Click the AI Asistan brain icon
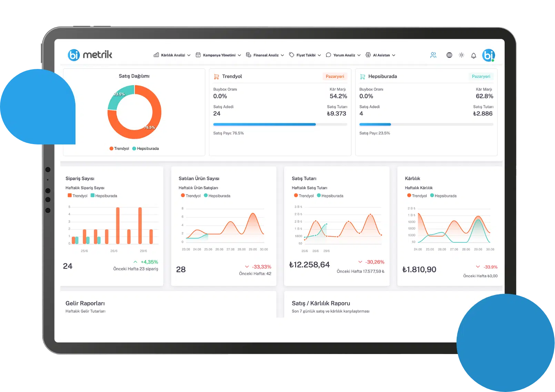 368,55
